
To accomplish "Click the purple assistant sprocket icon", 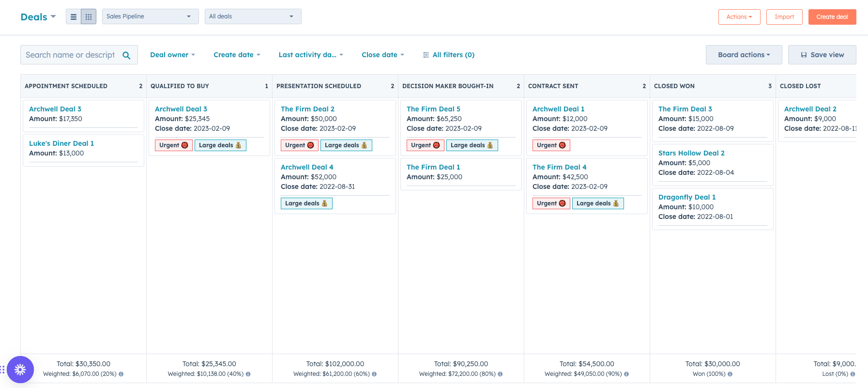I will pos(20,370).
